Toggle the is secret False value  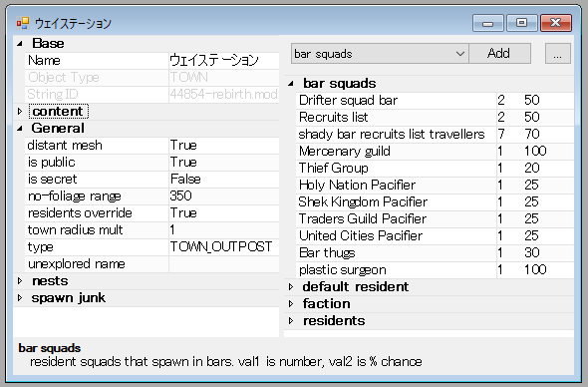224,180
